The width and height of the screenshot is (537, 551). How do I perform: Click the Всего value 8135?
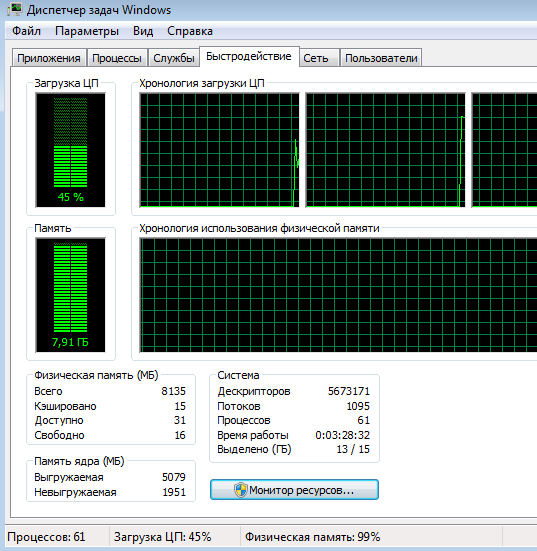[173, 391]
